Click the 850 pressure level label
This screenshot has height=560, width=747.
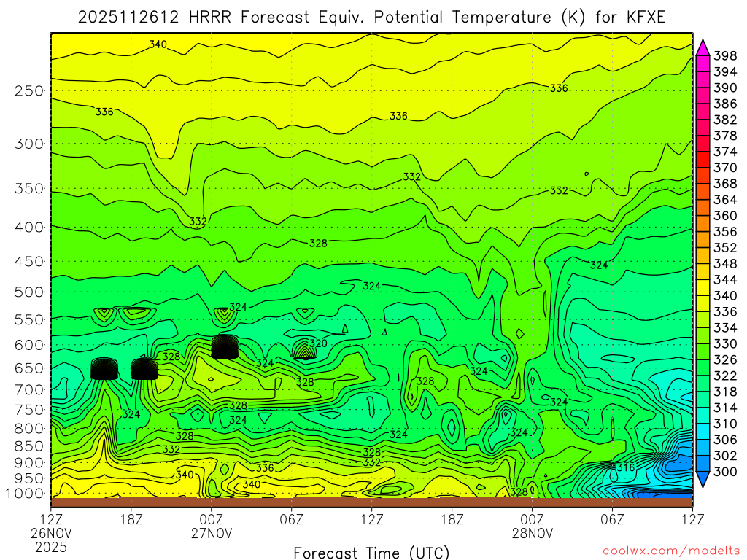[x=29, y=446]
